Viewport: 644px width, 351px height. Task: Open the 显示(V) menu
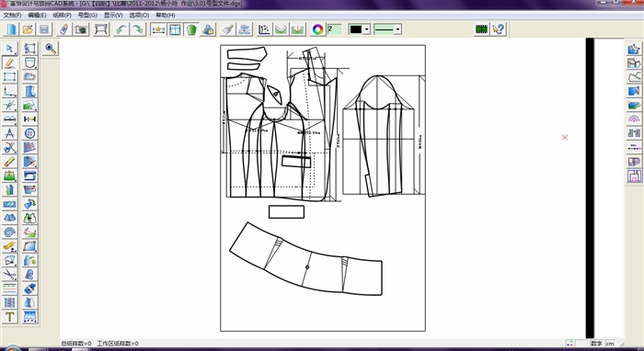[x=113, y=16]
